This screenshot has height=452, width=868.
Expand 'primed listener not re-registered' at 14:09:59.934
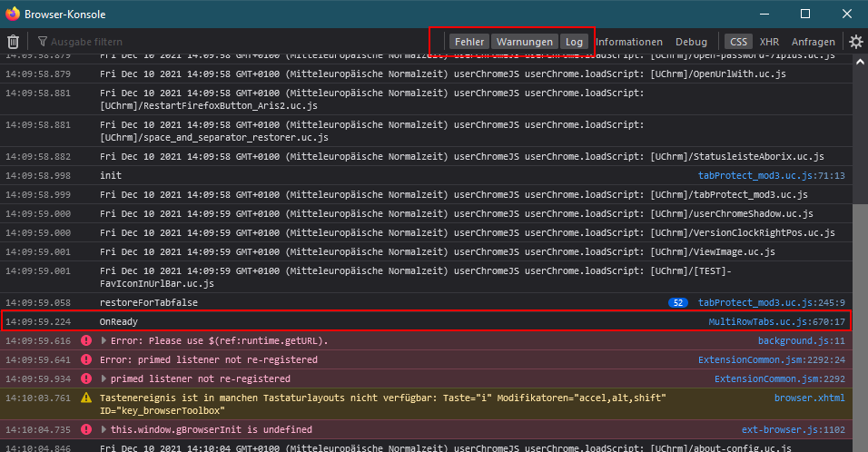tap(104, 379)
